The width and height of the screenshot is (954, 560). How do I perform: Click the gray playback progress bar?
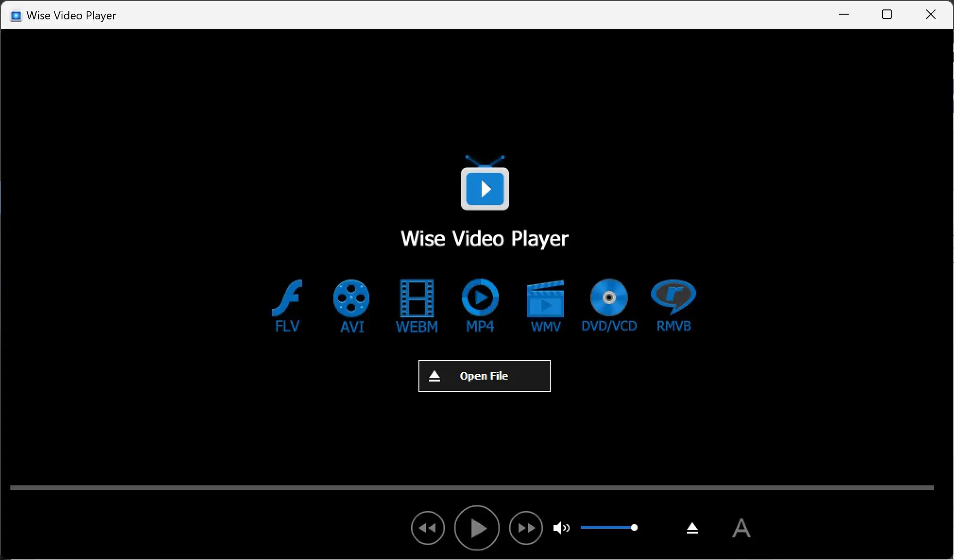coord(472,487)
